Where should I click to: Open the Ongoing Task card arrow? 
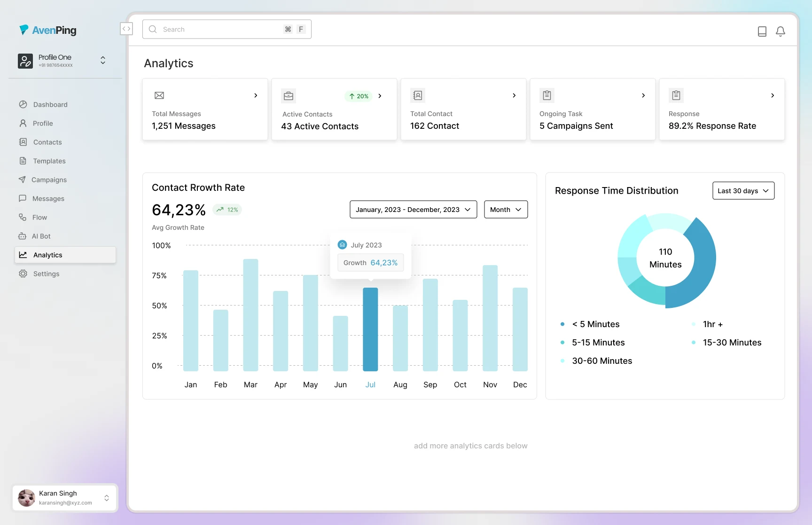tap(643, 95)
